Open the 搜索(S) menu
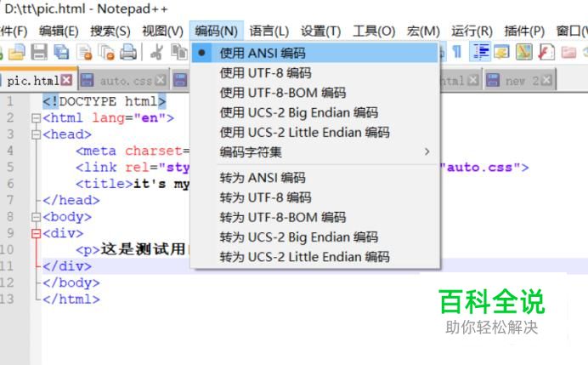 point(110,31)
